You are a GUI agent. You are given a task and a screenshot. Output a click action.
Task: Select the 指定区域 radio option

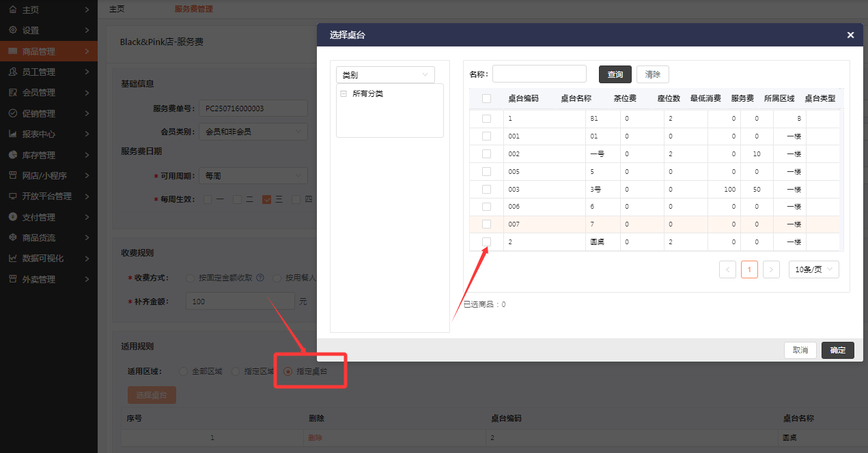tap(236, 371)
